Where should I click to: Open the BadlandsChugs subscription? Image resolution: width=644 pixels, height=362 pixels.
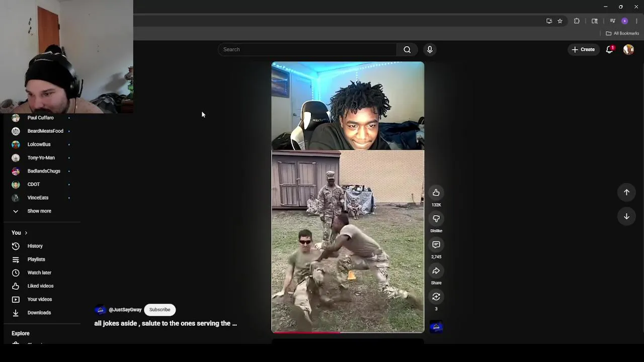pyautogui.click(x=44, y=171)
